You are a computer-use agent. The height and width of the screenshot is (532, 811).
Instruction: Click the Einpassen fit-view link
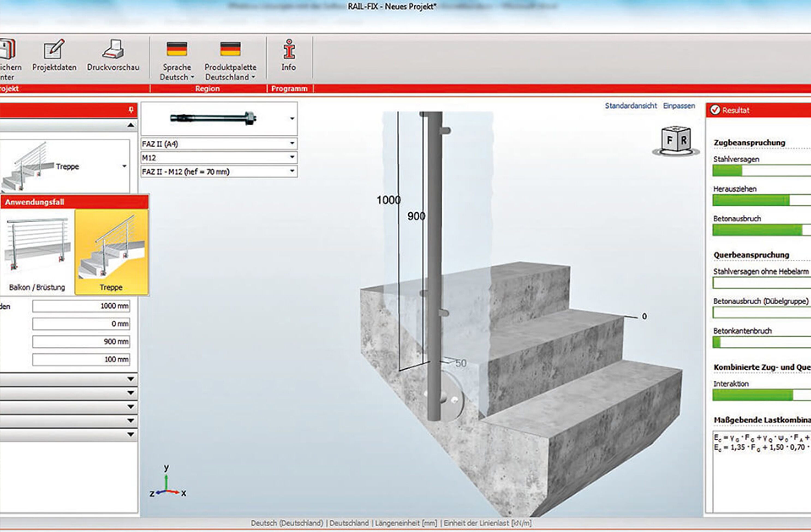pyautogui.click(x=678, y=106)
